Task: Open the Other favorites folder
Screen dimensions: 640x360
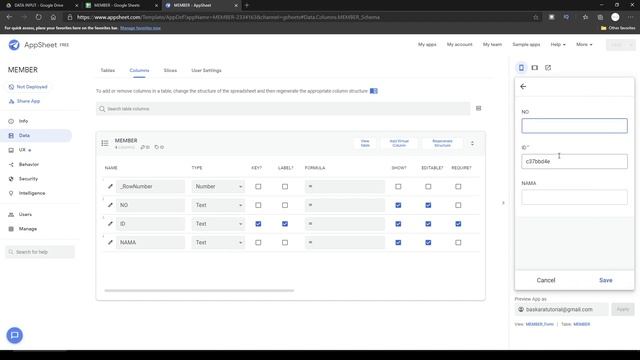Action: point(618,28)
